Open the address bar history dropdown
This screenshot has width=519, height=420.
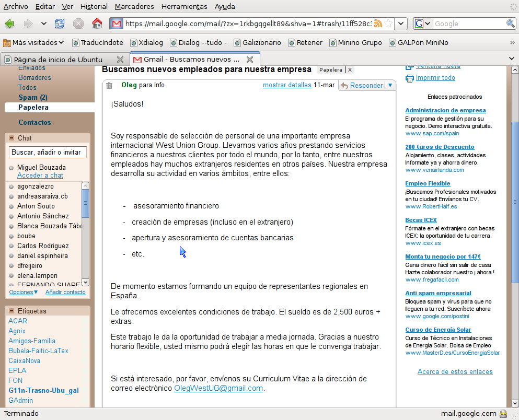[x=401, y=24]
